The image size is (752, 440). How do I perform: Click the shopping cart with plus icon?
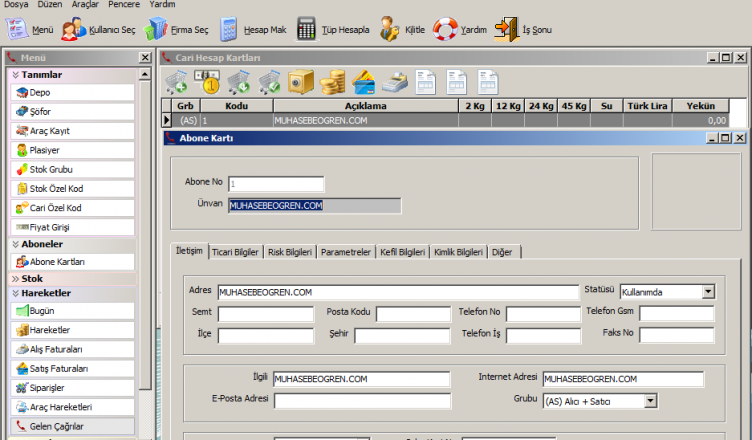[x=176, y=82]
